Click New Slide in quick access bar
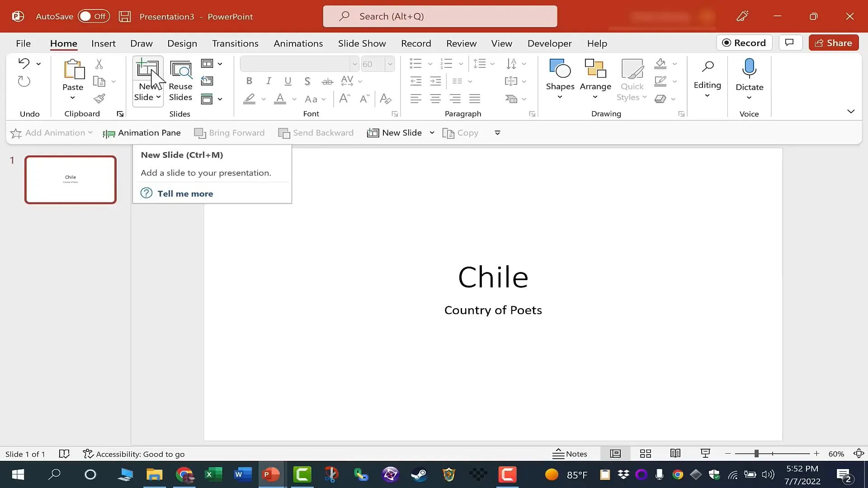The image size is (868, 488). coord(395,133)
